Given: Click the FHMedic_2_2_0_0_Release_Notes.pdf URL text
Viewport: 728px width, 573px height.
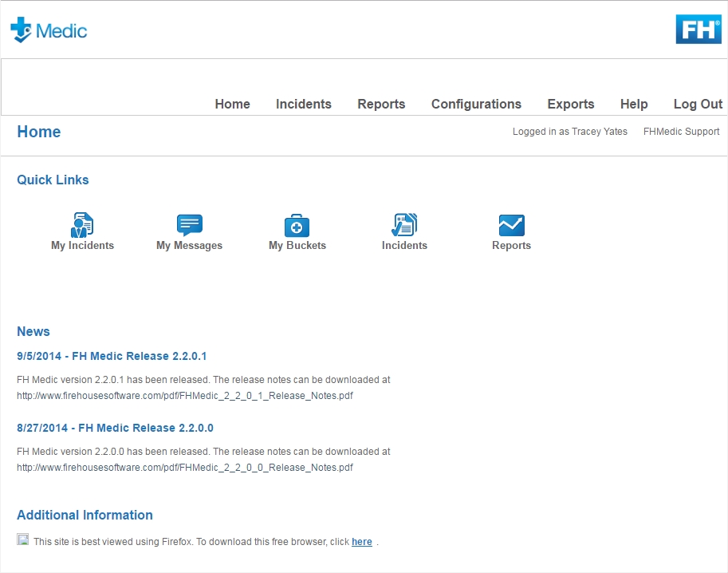Looking at the screenshot, I should pos(185,468).
